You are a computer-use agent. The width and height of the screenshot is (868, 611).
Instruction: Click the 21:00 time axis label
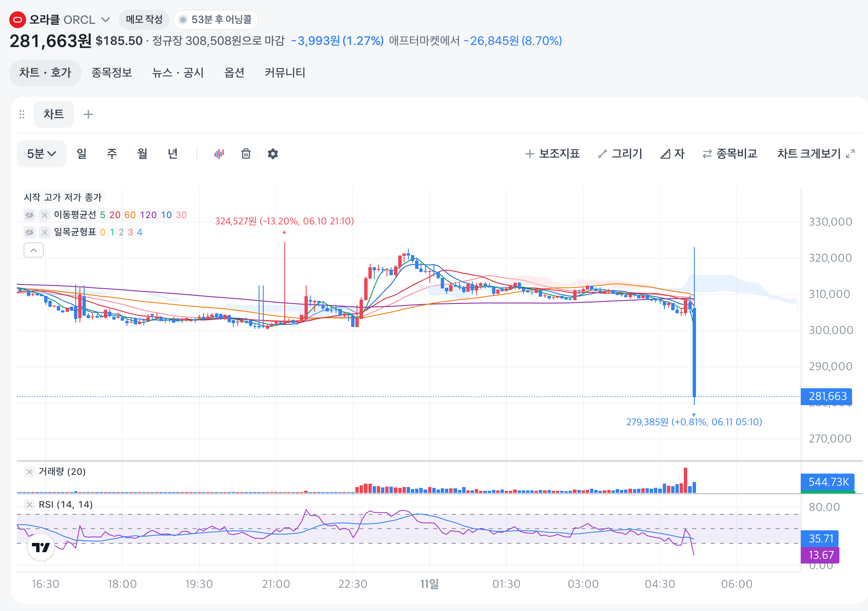(276, 584)
